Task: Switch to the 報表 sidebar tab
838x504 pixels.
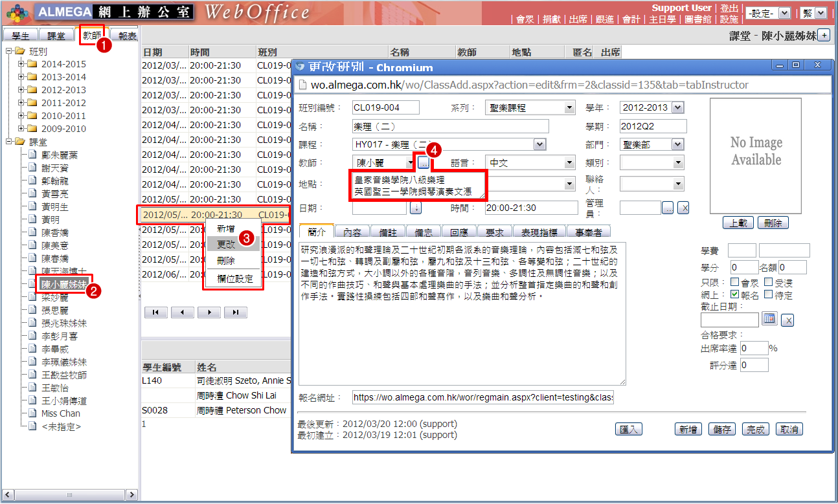Action: (x=124, y=36)
